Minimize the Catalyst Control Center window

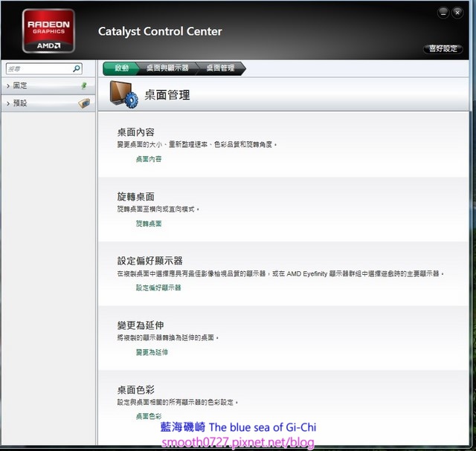click(443, 13)
